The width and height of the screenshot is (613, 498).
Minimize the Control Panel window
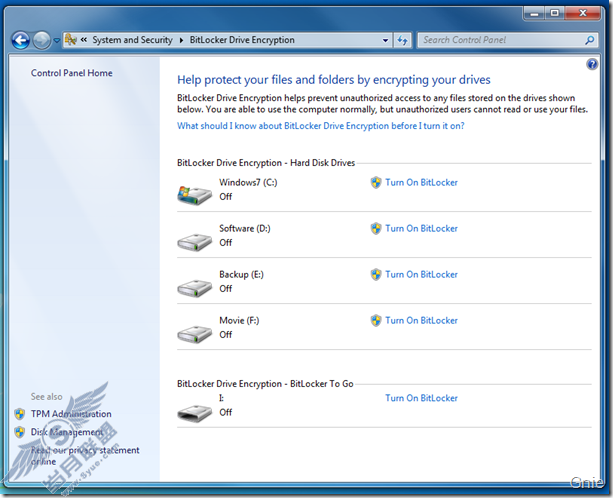tap(534, 14)
